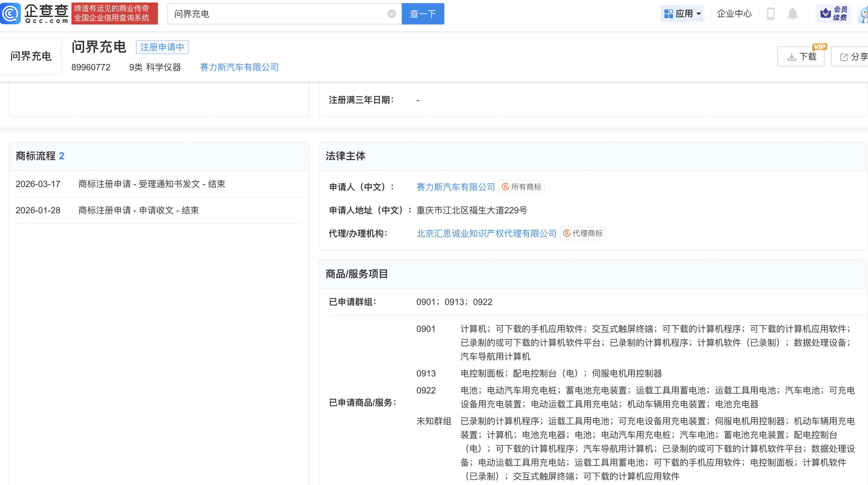Open 企业中心 menu item
The height and width of the screenshot is (485, 868).
click(x=734, y=14)
